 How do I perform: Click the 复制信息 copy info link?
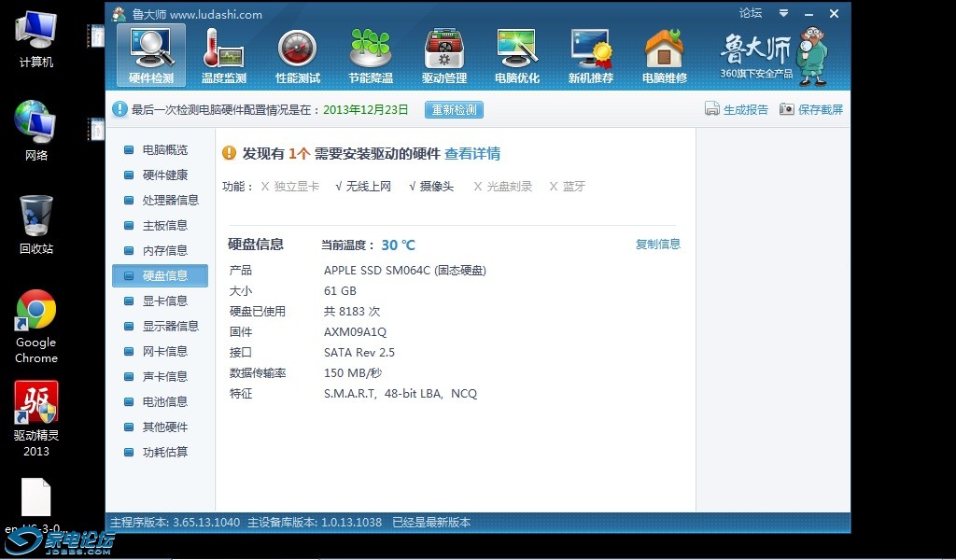[x=658, y=244]
